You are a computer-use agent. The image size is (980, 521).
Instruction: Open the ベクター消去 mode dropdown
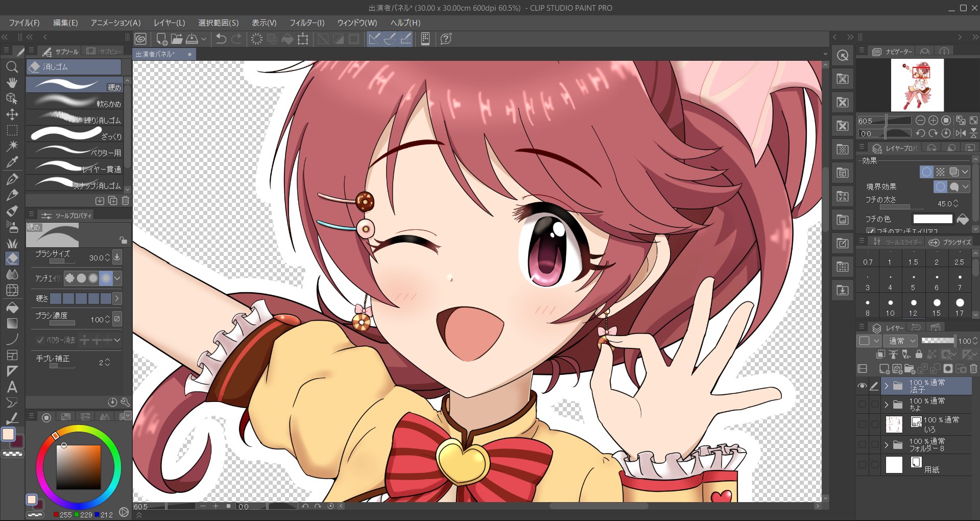point(117,340)
